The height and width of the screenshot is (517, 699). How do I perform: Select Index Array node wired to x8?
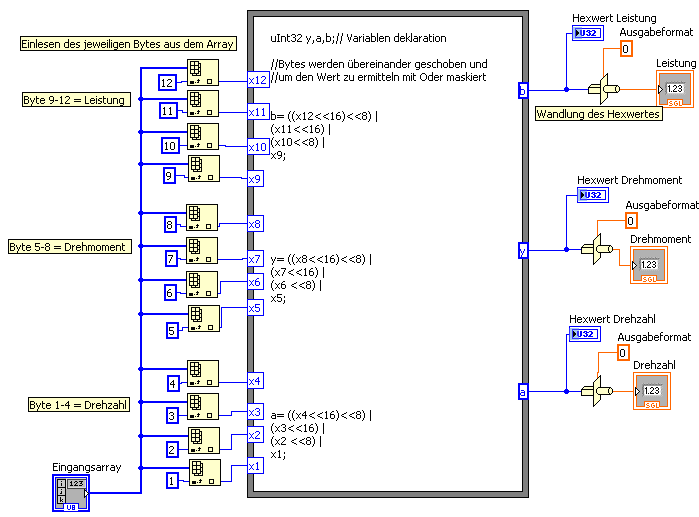202,217
